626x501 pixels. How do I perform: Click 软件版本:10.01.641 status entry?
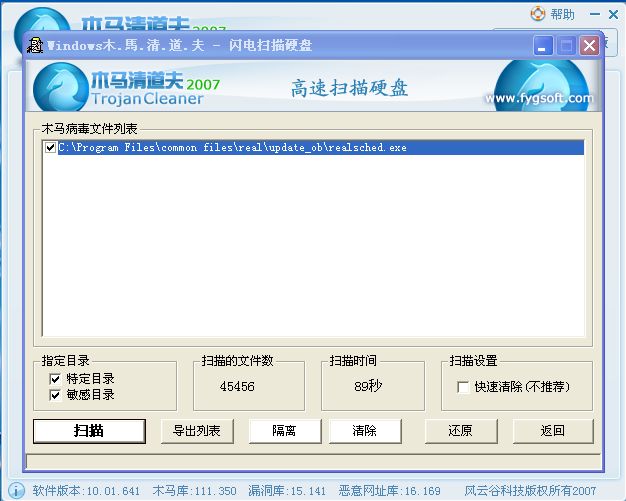86,491
